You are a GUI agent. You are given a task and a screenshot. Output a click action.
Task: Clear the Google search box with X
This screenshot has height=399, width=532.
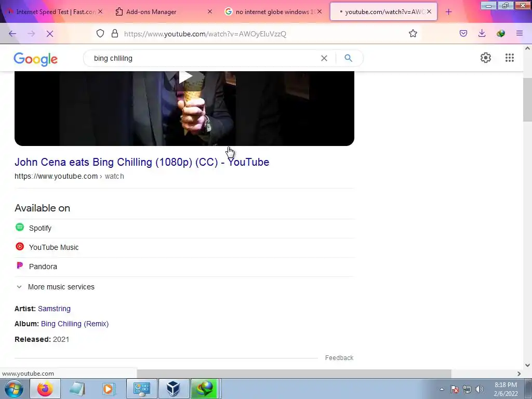click(x=324, y=58)
